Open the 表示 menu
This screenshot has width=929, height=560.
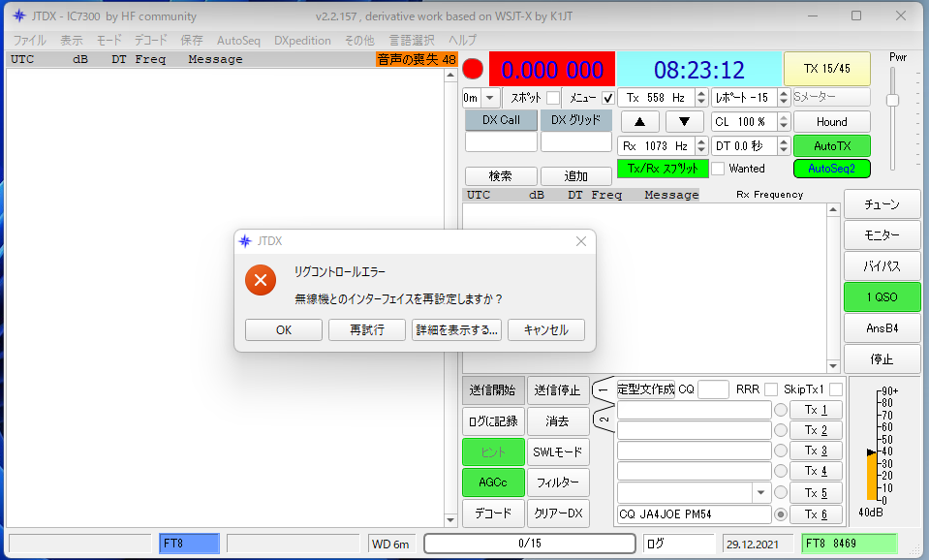coord(72,41)
